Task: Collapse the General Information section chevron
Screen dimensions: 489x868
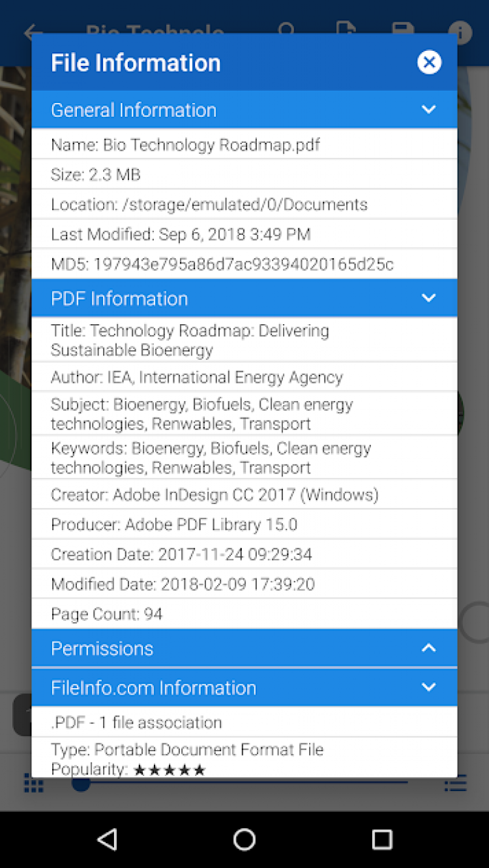Action: tap(428, 110)
